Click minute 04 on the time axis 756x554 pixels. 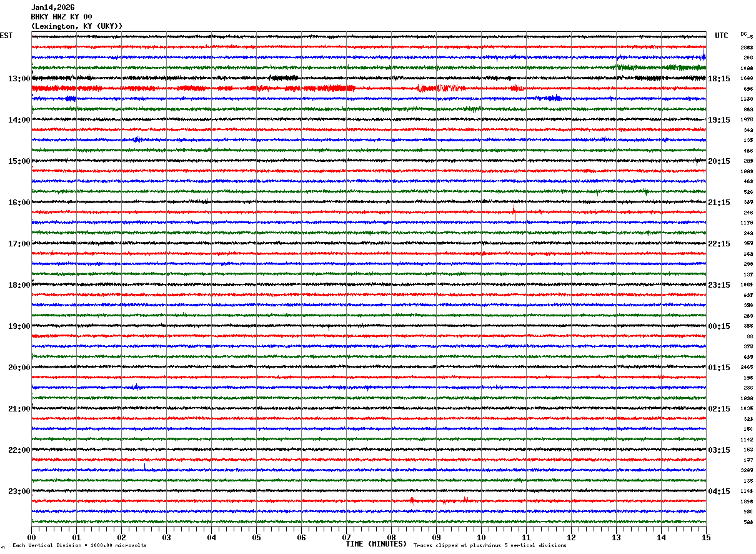[211, 538]
